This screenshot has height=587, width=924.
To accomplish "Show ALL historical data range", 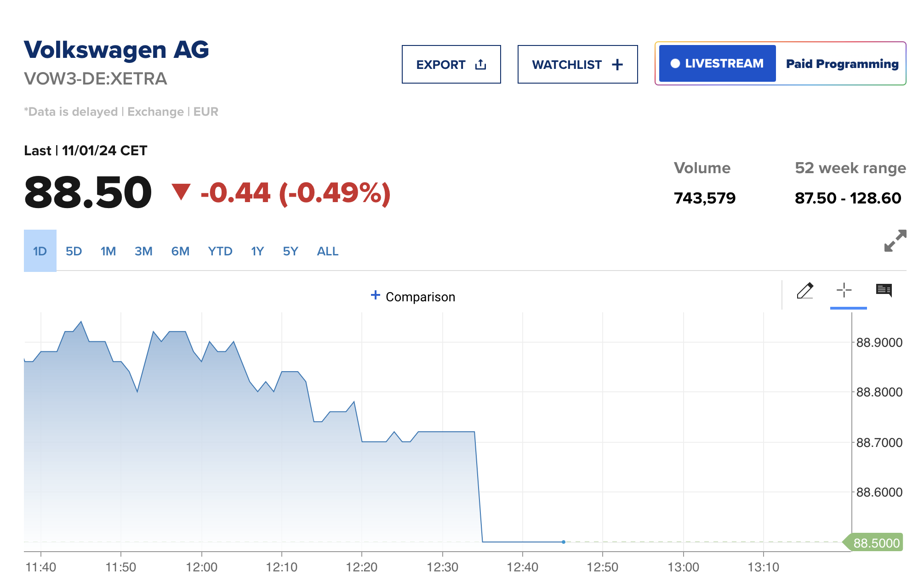I will tap(328, 251).
